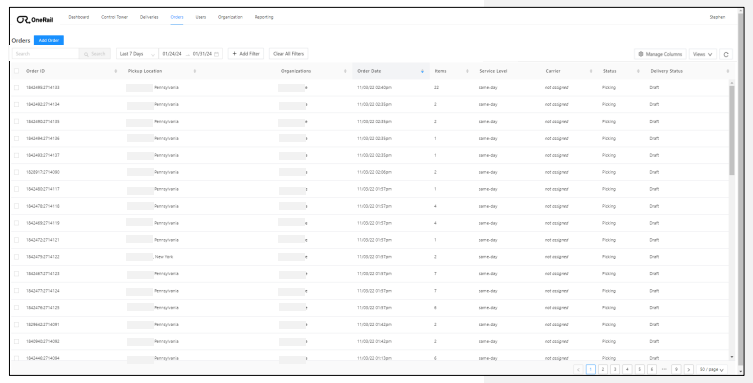Click the vertical table scrollbar thumb
Screen dimensions: 753x383
click(732, 131)
